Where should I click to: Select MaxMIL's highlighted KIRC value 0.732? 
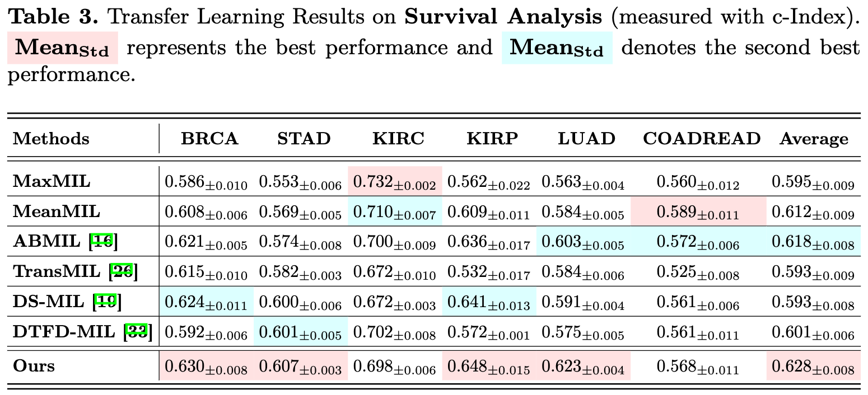(x=395, y=182)
